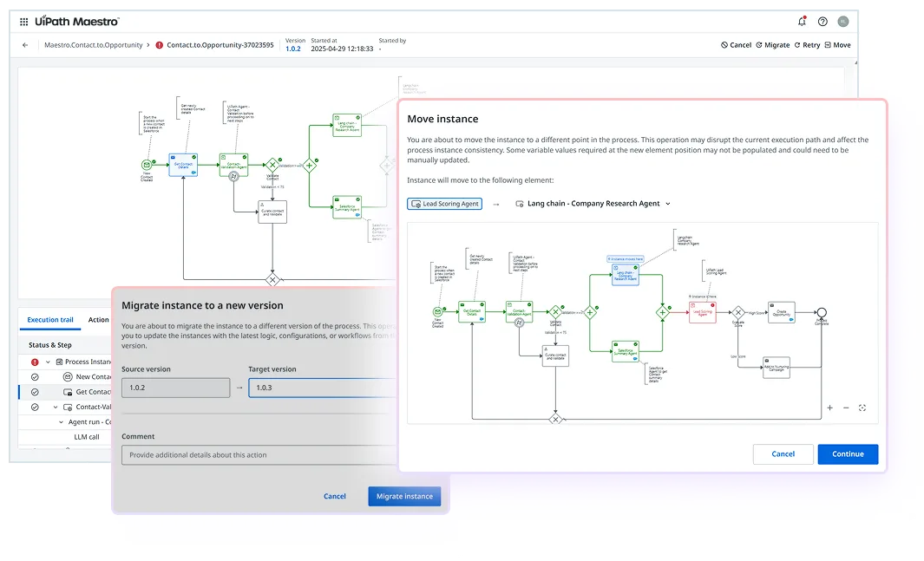
Task: Select the Lead Scoring Agent source chip
Action: 445,204
